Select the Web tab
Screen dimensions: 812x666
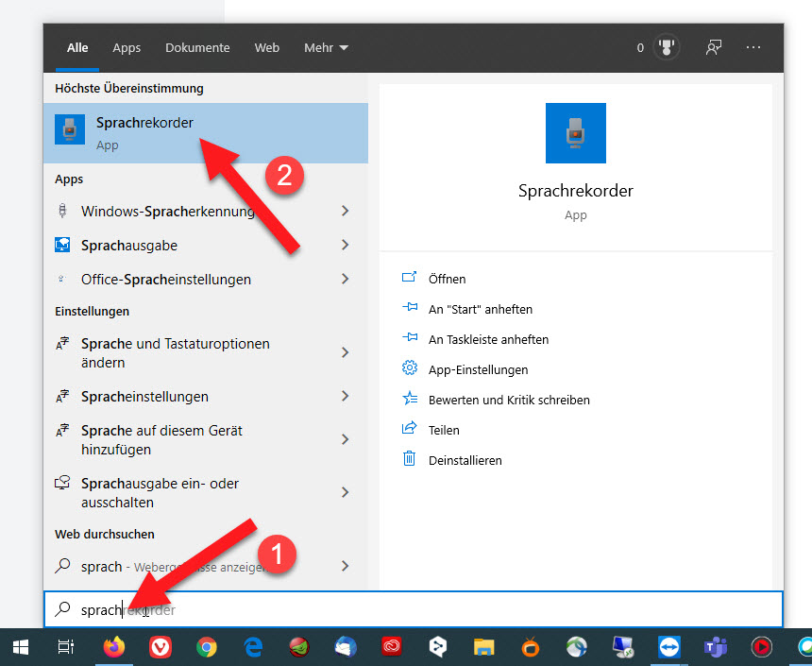[x=267, y=47]
